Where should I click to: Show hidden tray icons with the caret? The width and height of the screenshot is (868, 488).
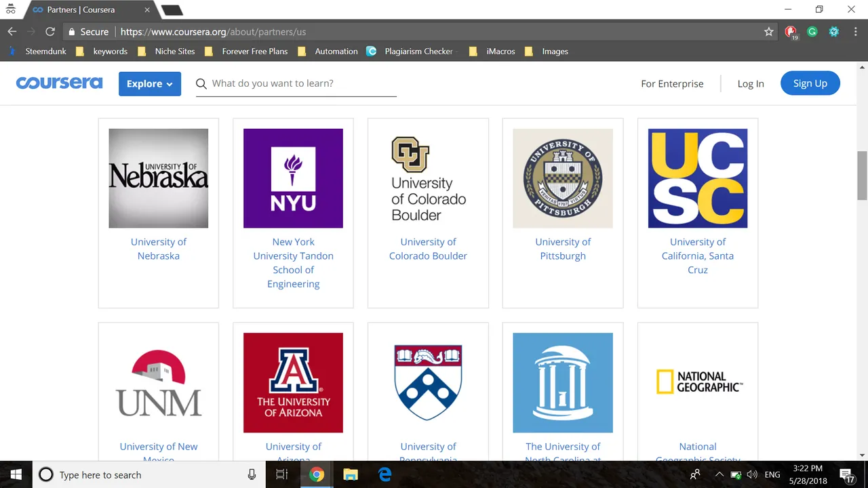720,475
